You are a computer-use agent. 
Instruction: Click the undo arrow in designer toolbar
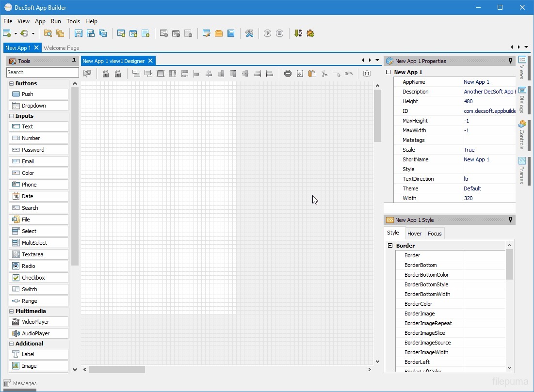tap(348, 74)
